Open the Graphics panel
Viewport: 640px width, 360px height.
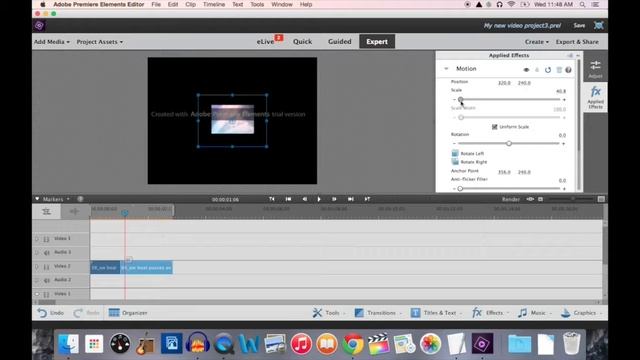(x=581, y=313)
